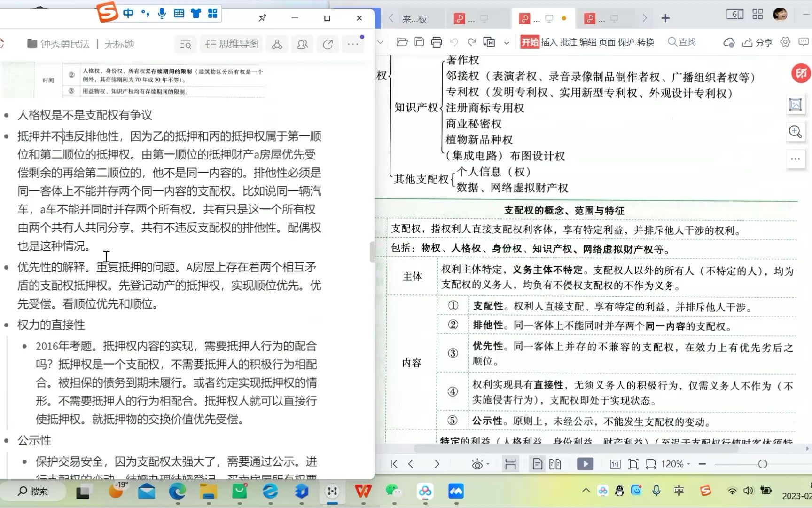The image size is (812, 508).
Task: Click the zoom magnifier in right sidebar
Action: click(x=796, y=132)
